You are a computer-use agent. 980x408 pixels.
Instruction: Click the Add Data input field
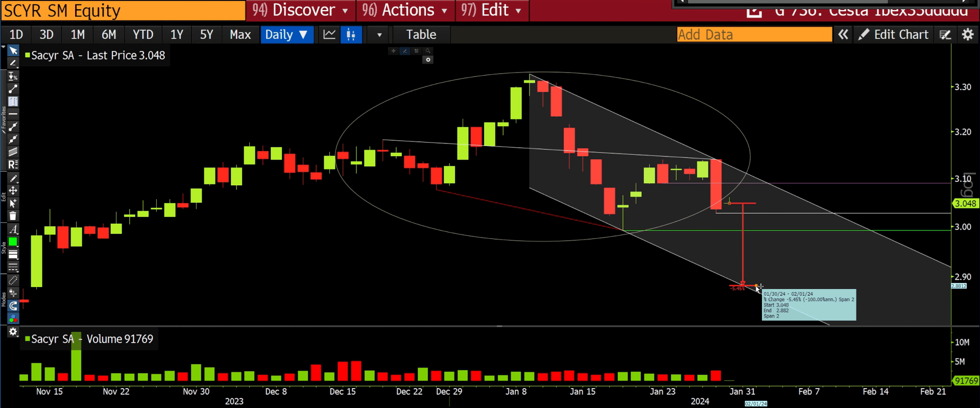click(754, 34)
